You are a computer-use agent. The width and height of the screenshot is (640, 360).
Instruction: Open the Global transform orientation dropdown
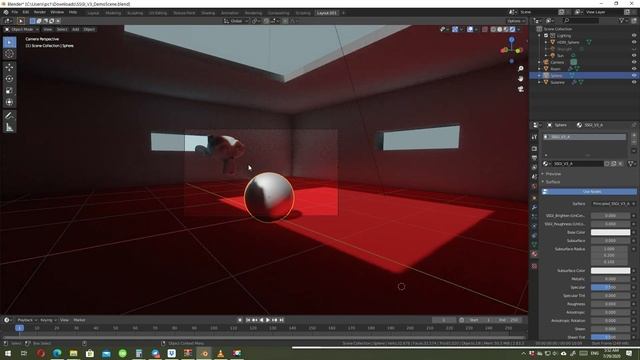pyautogui.click(x=236, y=21)
